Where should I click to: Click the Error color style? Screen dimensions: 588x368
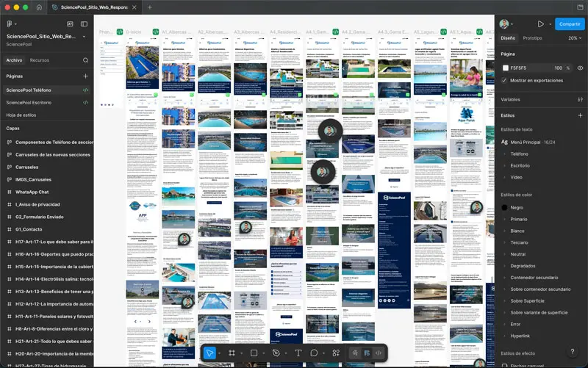[x=515, y=324]
